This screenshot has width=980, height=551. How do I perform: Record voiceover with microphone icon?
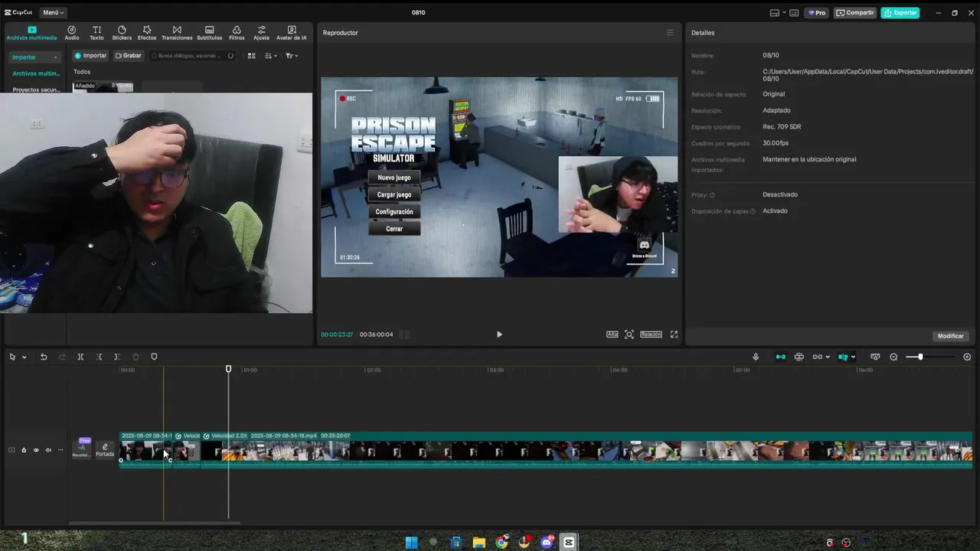tap(756, 357)
